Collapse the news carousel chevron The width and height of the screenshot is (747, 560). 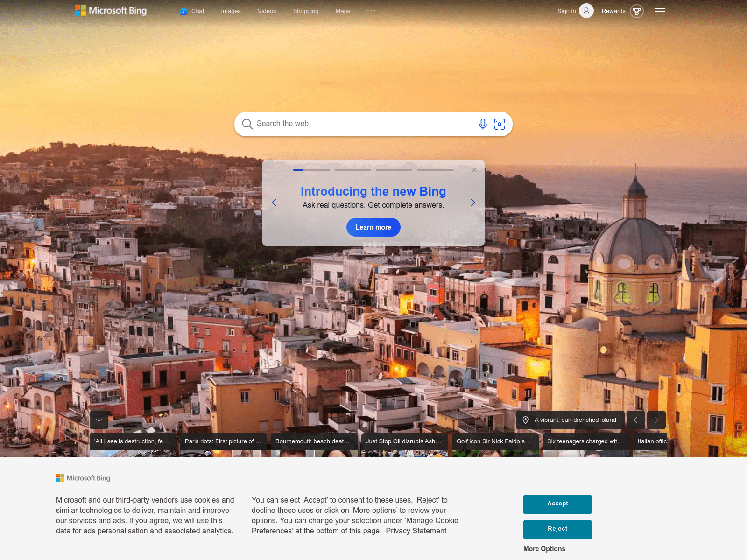[x=99, y=420]
